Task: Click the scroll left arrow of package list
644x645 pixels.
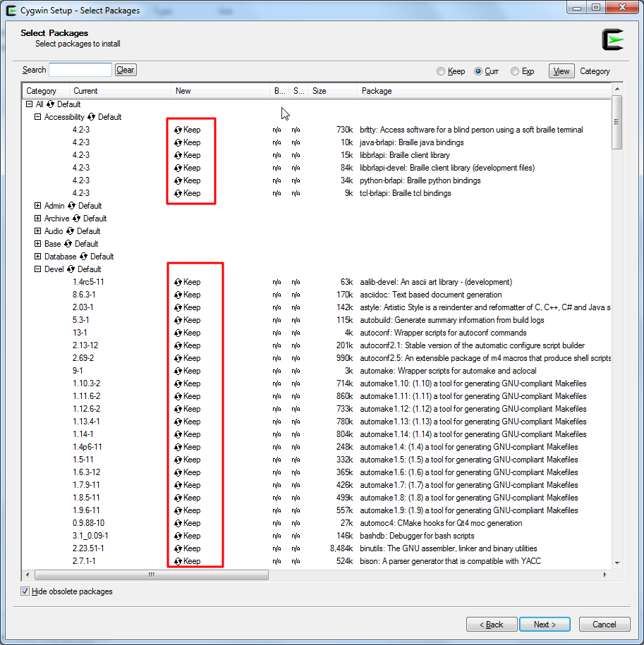Action: pos(28,575)
